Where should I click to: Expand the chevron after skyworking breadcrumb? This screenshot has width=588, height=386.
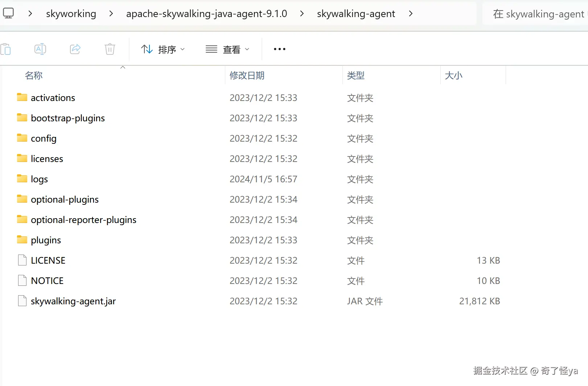111,13
